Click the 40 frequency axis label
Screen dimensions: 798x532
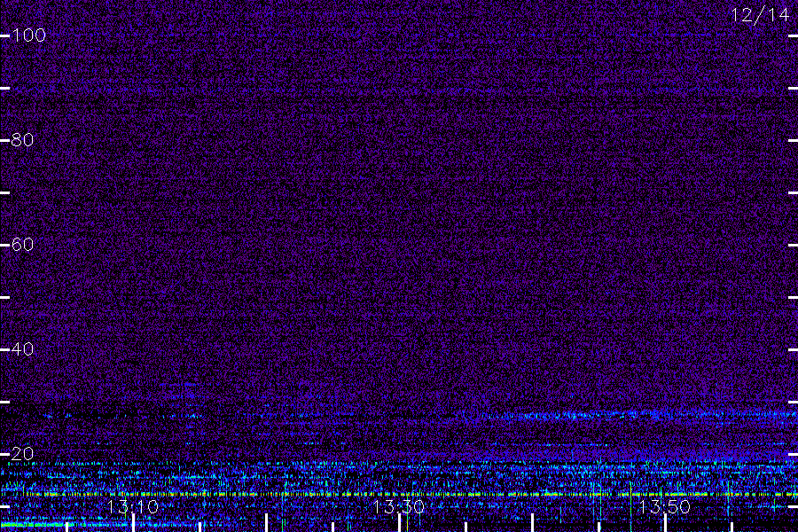[22, 349]
